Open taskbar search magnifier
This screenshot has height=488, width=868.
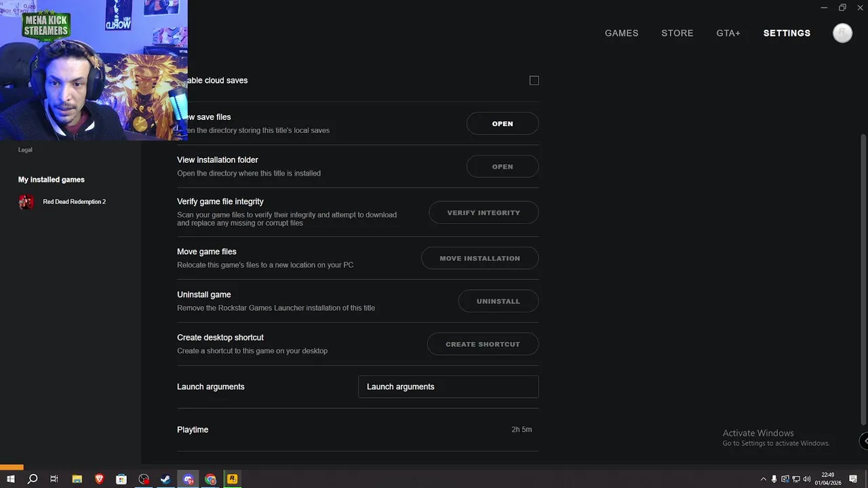coord(32,479)
